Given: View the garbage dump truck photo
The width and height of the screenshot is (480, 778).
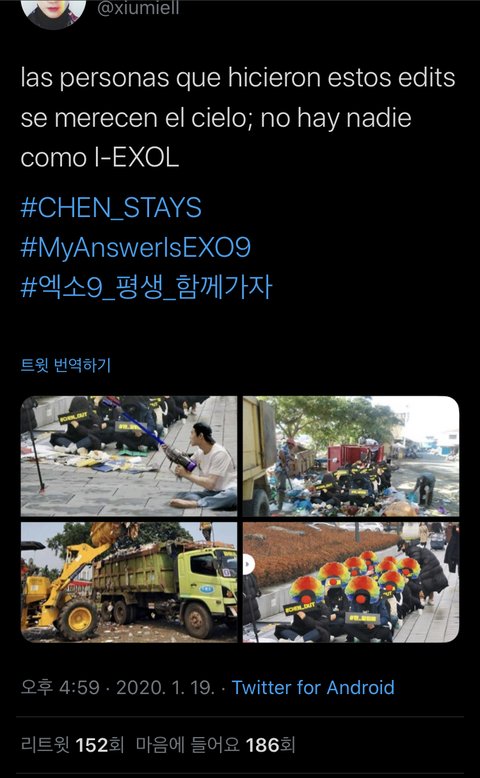Looking at the screenshot, I should [351, 456].
